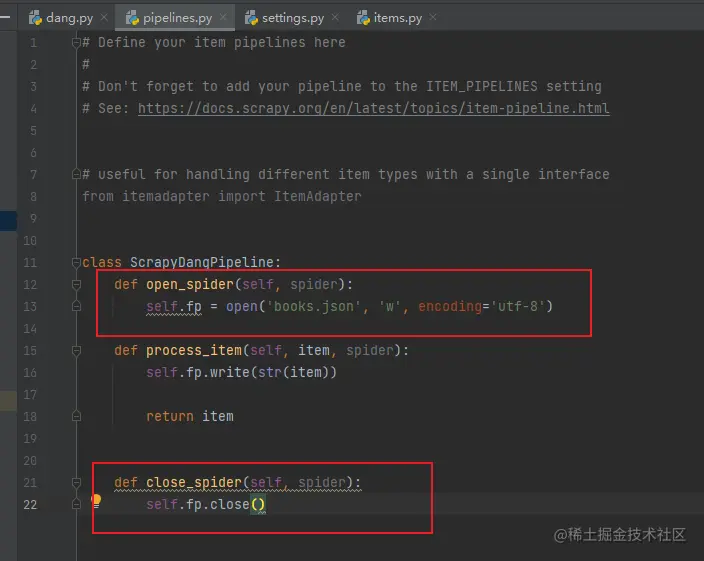Viewport: 704px width, 561px height.
Task: Close the pipelines.py tab
Action: [223, 18]
